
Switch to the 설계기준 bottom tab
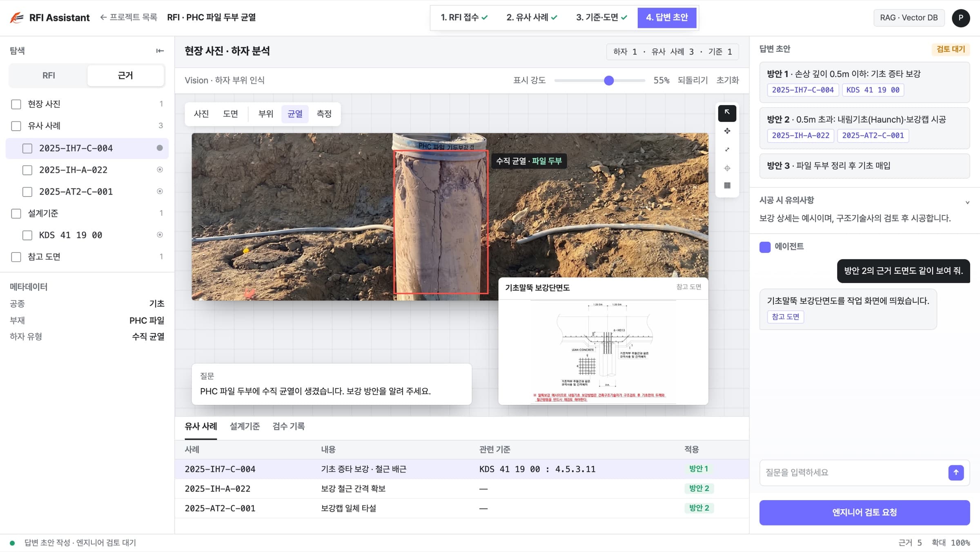coord(245,426)
